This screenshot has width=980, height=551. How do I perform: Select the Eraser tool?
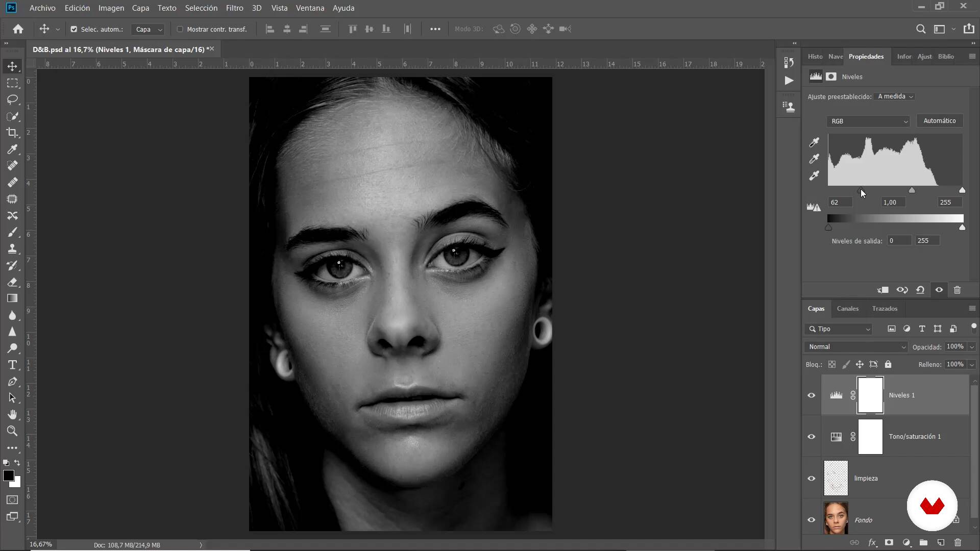pyautogui.click(x=12, y=282)
